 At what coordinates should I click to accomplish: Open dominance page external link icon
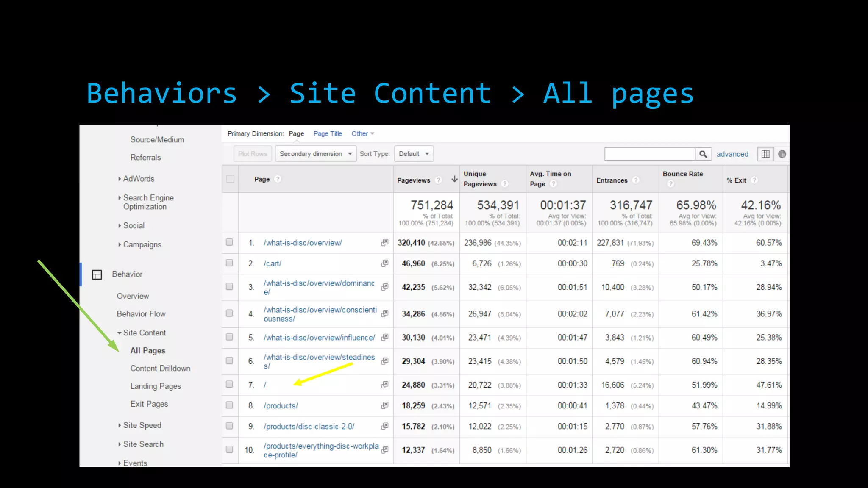click(x=384, y=287)
